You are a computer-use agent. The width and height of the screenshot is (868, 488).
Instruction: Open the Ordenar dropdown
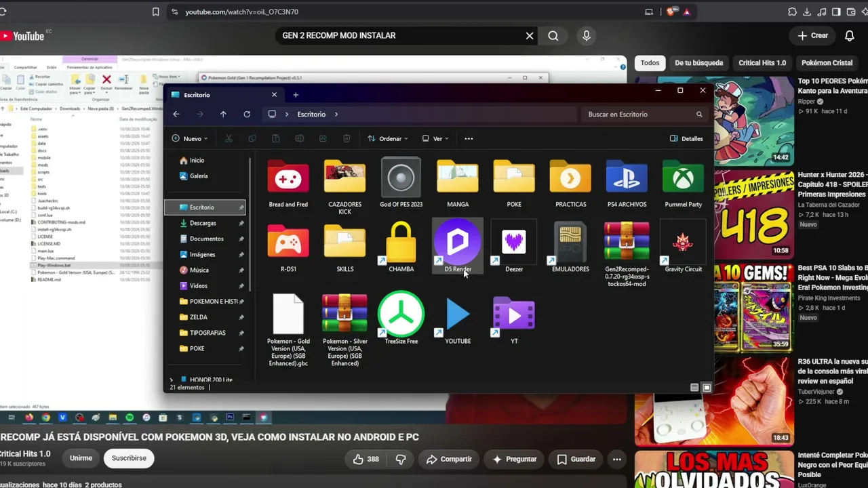[388, 139]
